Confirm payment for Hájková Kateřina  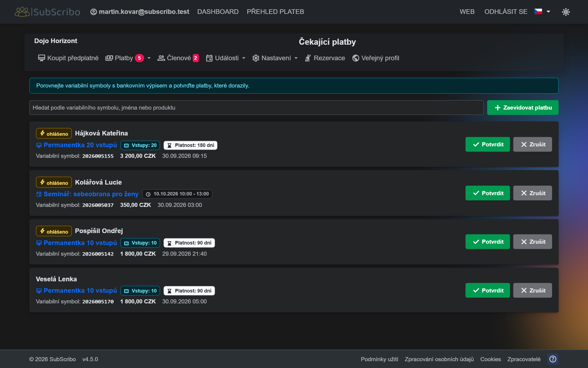[488, 144]
